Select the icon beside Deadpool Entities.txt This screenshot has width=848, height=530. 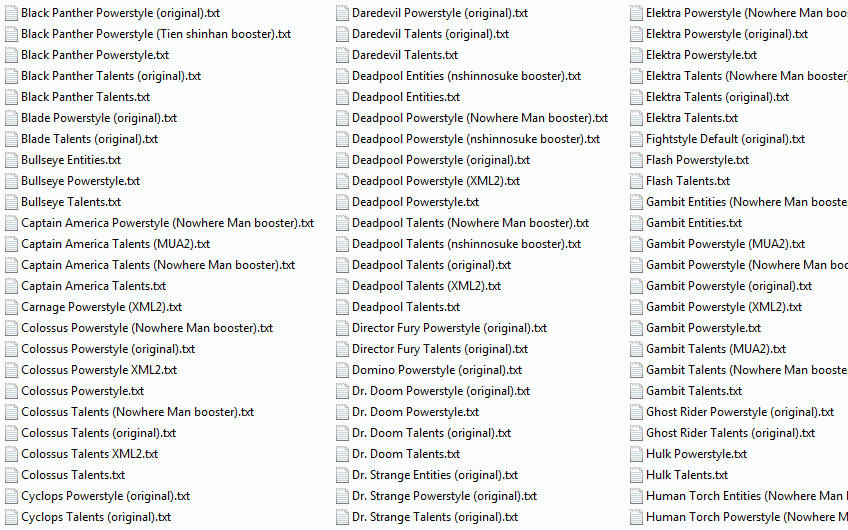[x=342, y=97]
